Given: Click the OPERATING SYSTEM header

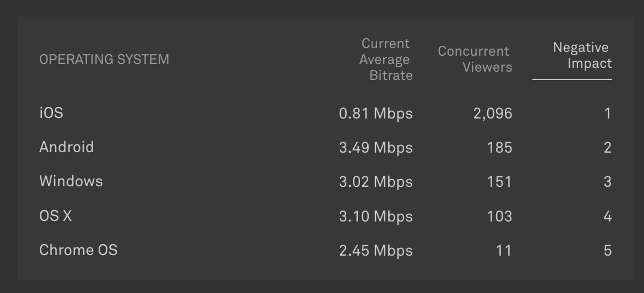Looking at the screenshot, I should tap(104, 59).
